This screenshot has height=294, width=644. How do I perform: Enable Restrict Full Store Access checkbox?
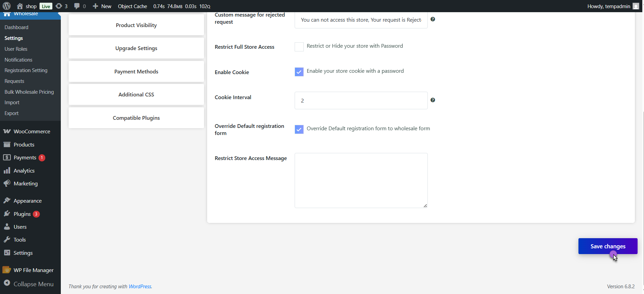[299, 47]
